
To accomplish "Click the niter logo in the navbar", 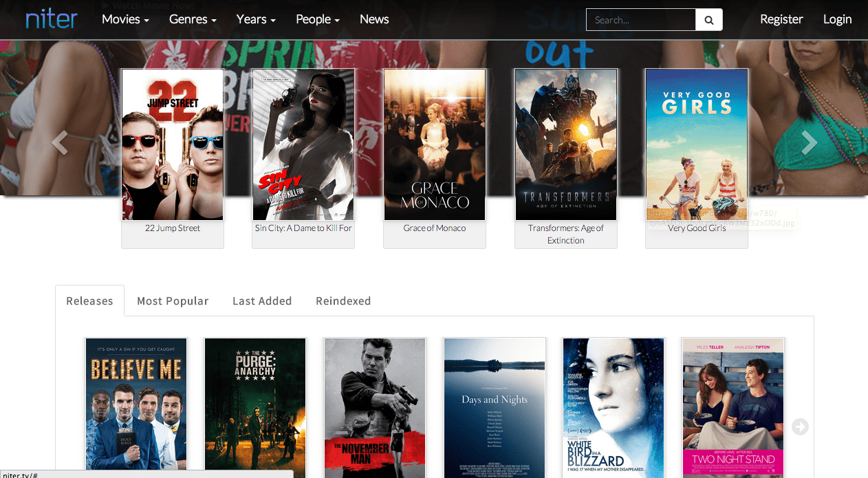I will [52, 19].
